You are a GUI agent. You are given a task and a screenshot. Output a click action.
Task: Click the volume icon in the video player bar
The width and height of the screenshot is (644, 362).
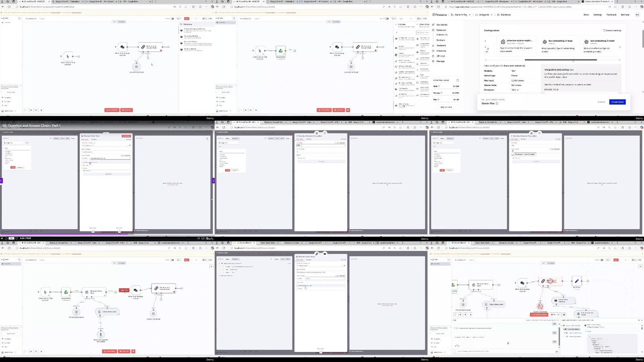[x=198, y=238]
